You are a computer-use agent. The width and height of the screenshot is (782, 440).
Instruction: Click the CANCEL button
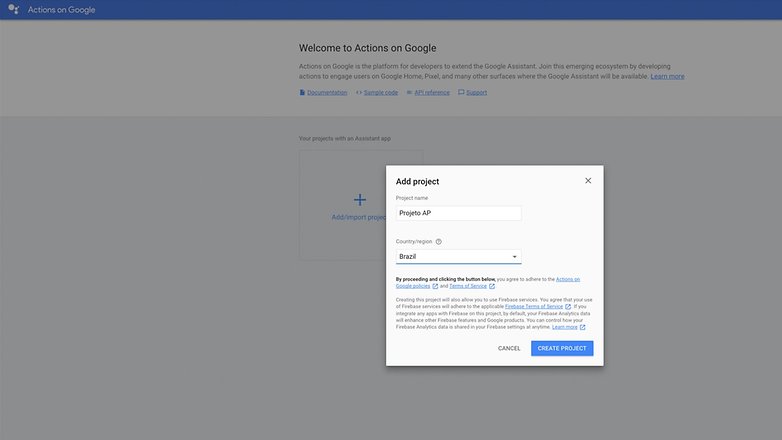click(509, 348)
